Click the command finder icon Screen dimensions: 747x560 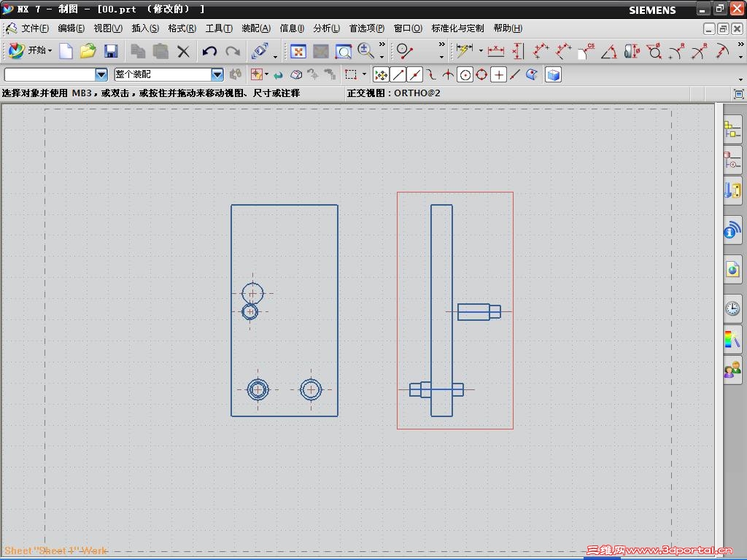[260, 50]
